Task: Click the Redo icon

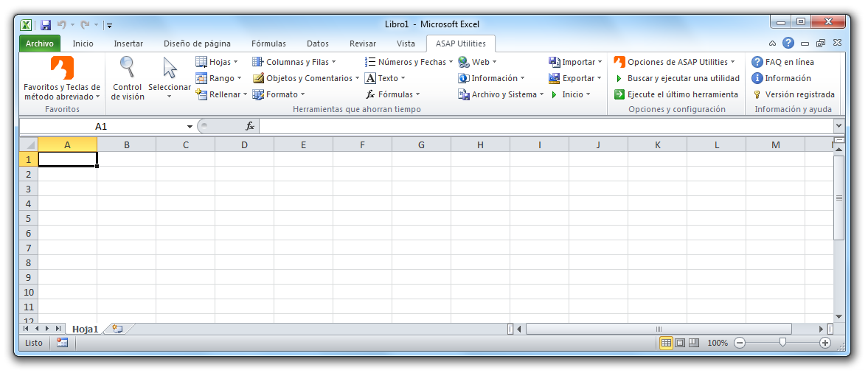Action: tap(85, 24)
